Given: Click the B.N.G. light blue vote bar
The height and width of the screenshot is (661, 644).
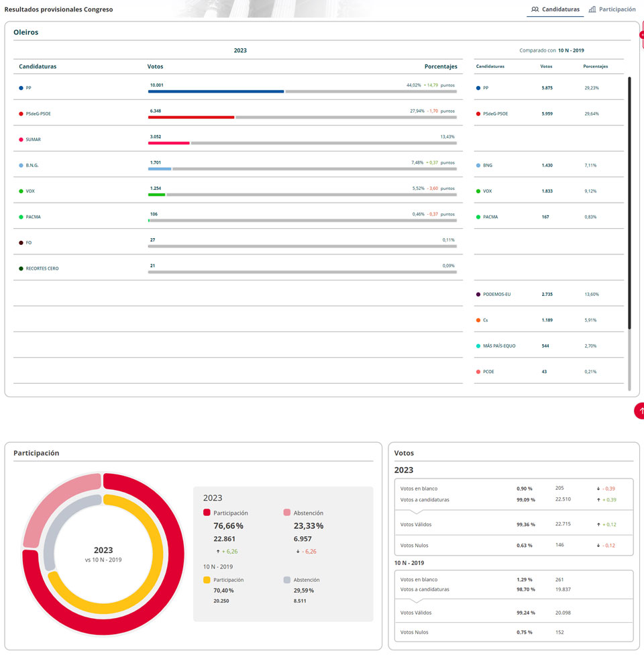Looking at the screenshot, I should (159, 168).
